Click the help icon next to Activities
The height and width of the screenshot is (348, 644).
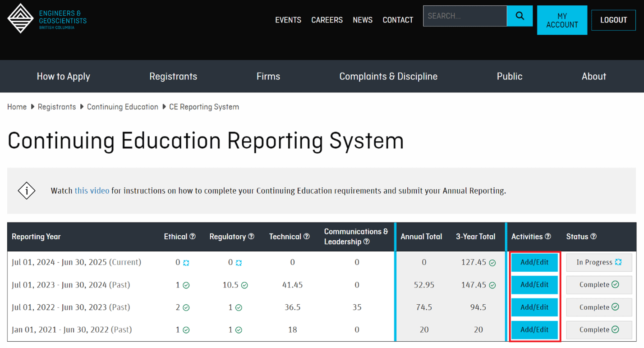pyautogui.click(x=548, y=237)
